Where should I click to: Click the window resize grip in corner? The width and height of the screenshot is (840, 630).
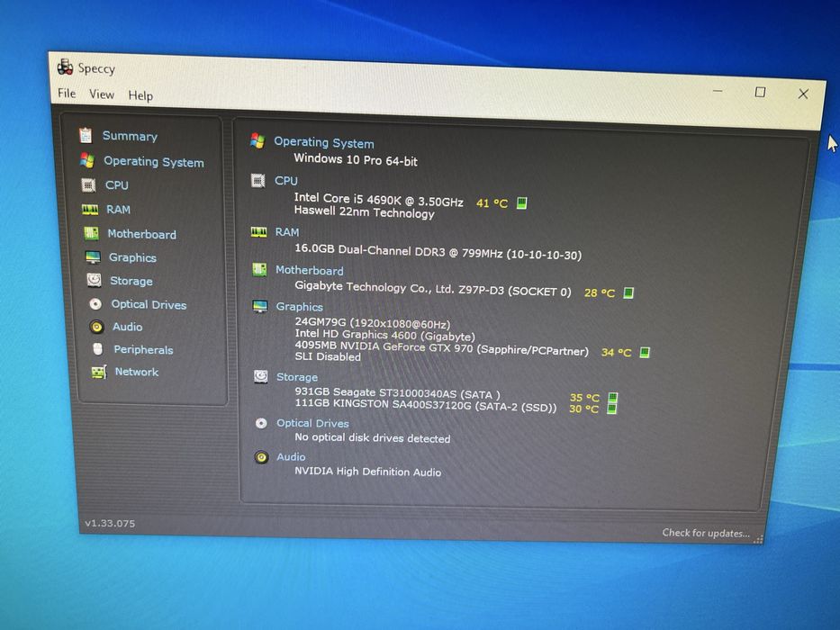click(x=758, y=539)
